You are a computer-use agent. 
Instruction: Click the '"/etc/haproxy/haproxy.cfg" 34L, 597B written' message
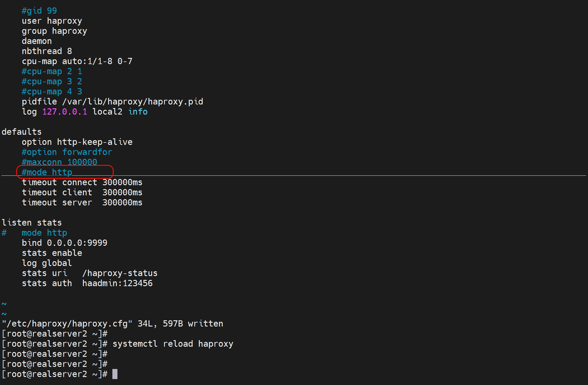coord(112,324)
